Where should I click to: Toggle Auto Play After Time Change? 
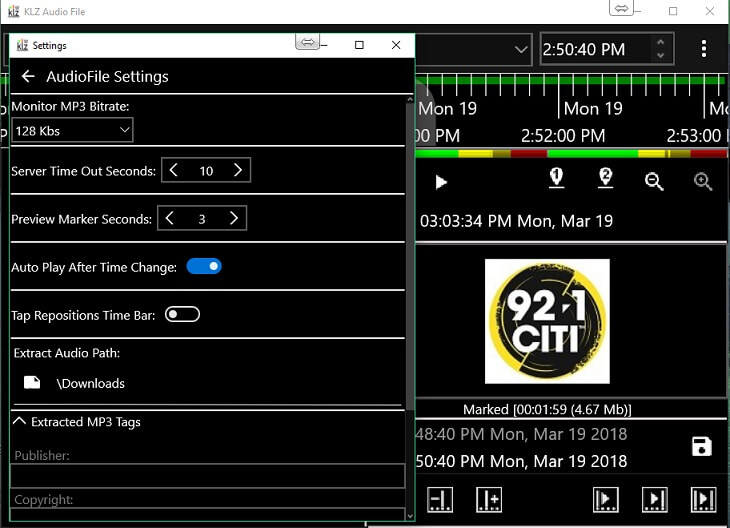click(x=204, y=266)
